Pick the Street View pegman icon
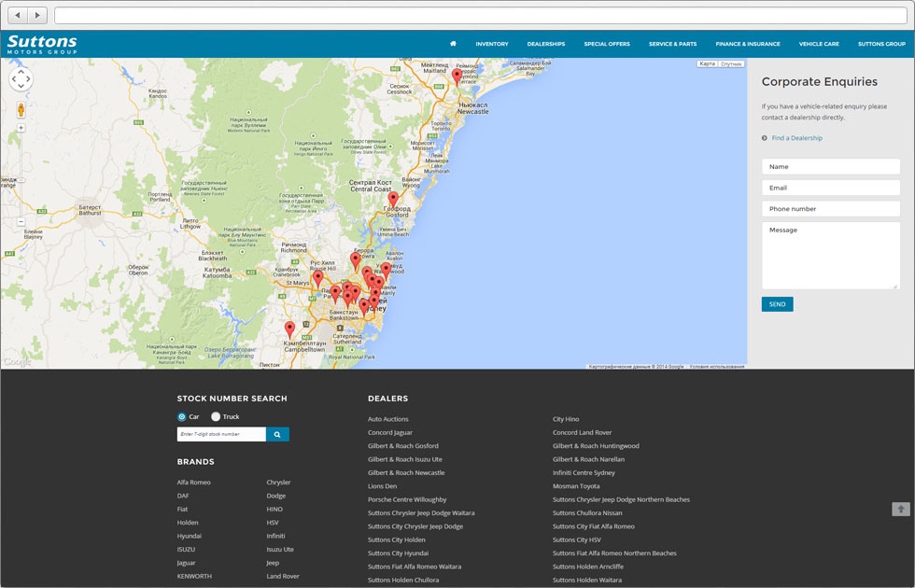 tap(21, 110)
